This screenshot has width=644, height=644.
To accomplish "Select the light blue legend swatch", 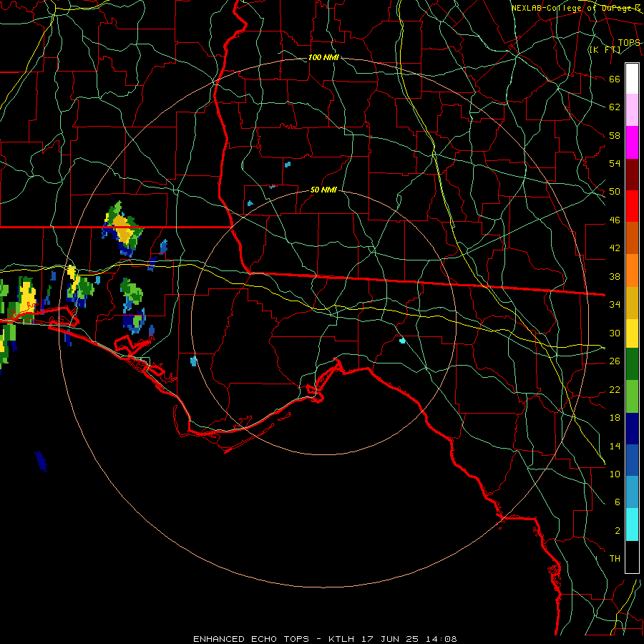I will (632, 492).
